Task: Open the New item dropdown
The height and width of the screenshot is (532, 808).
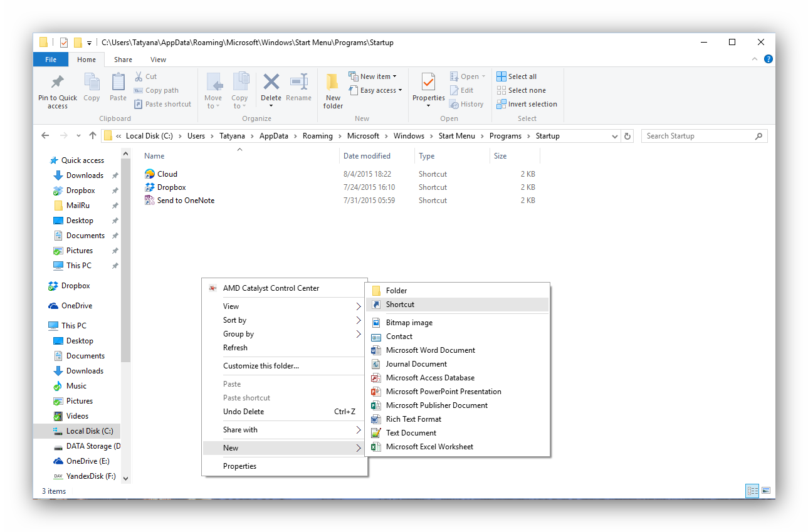Action: (373, 76)
